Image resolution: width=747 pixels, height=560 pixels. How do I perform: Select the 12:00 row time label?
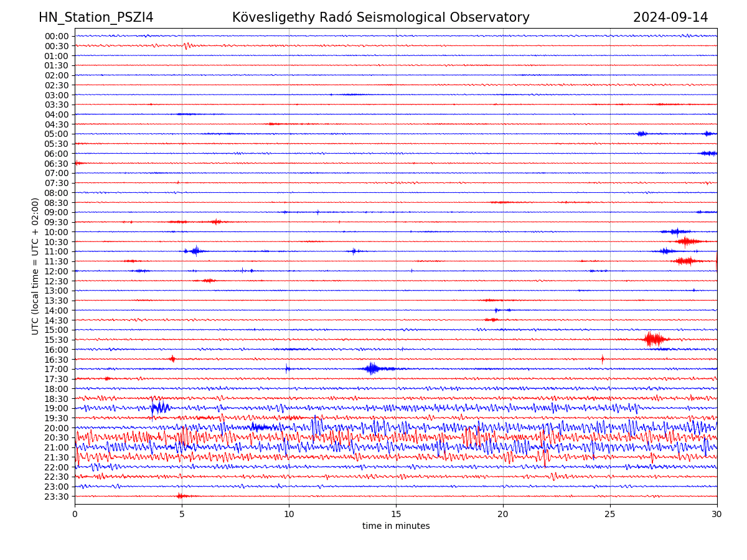point(56,271)
